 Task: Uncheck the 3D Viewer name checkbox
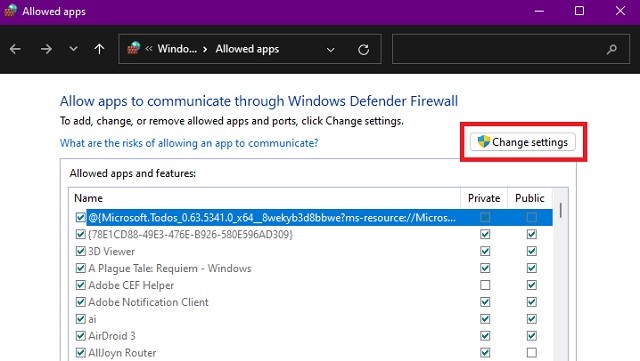point(80,251)
